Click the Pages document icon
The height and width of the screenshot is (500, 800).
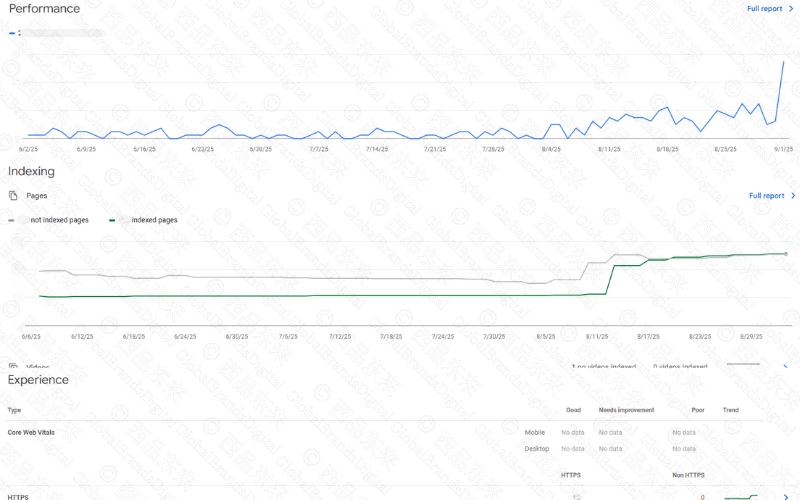13,196
